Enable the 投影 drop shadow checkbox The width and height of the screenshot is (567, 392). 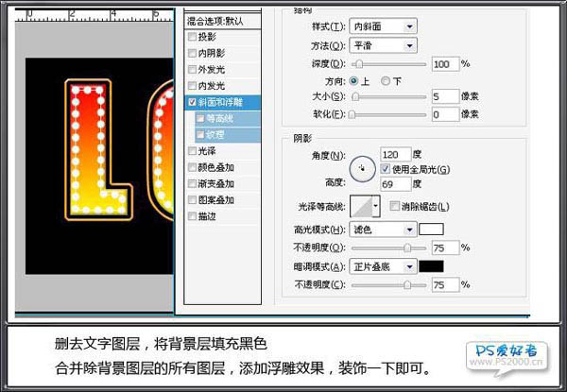pos(194,37)
